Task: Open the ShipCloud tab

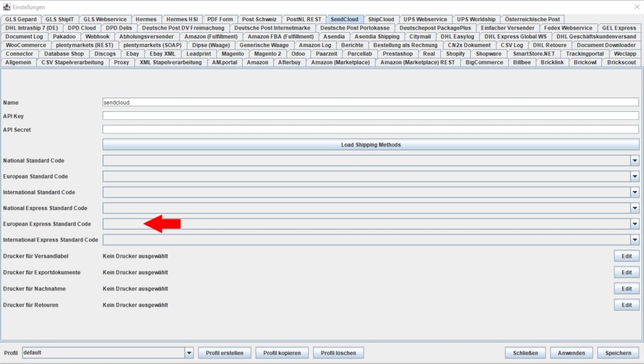Action: click(x=381, y=19)
